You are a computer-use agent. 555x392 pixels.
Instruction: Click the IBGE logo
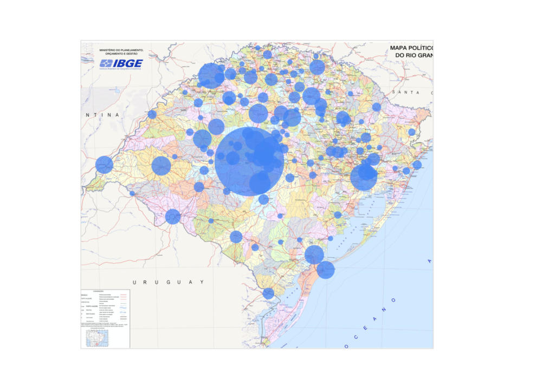click(120, 63)
